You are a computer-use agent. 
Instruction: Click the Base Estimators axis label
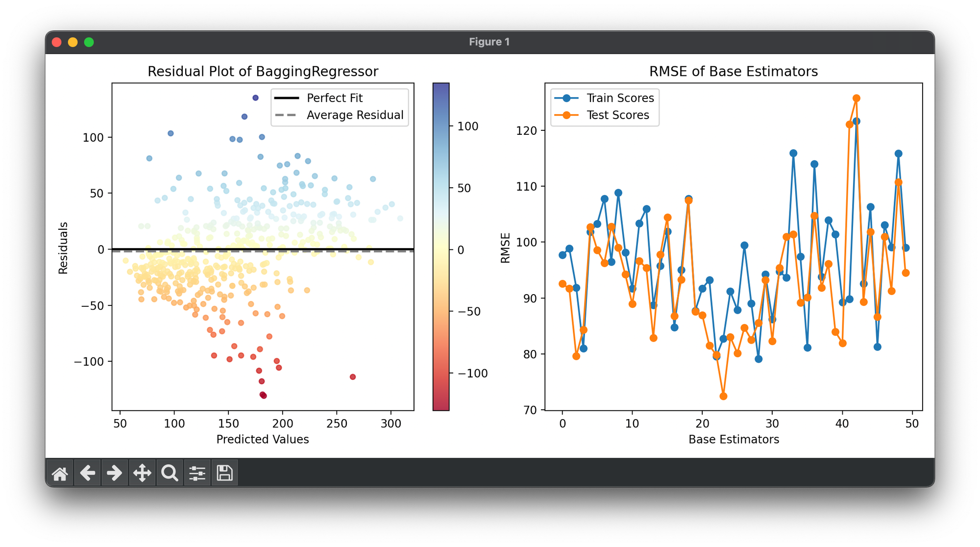(734, 439)
